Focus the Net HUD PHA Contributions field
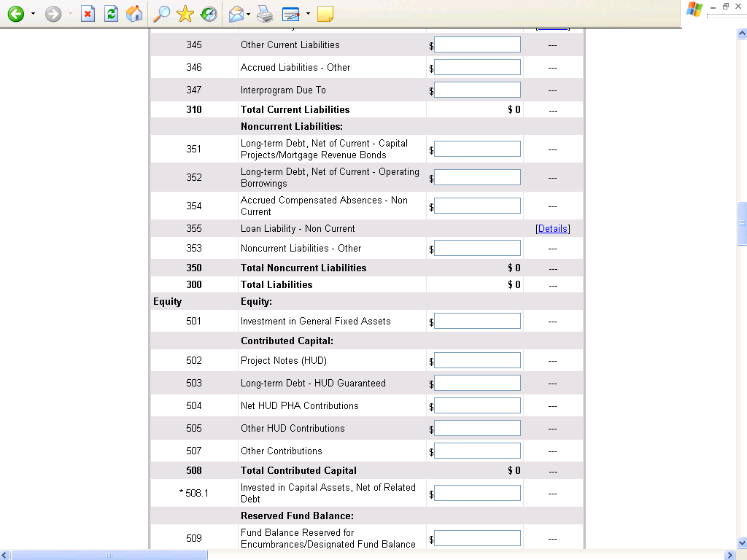Viewport: 747px width, 560px height. 477,406
